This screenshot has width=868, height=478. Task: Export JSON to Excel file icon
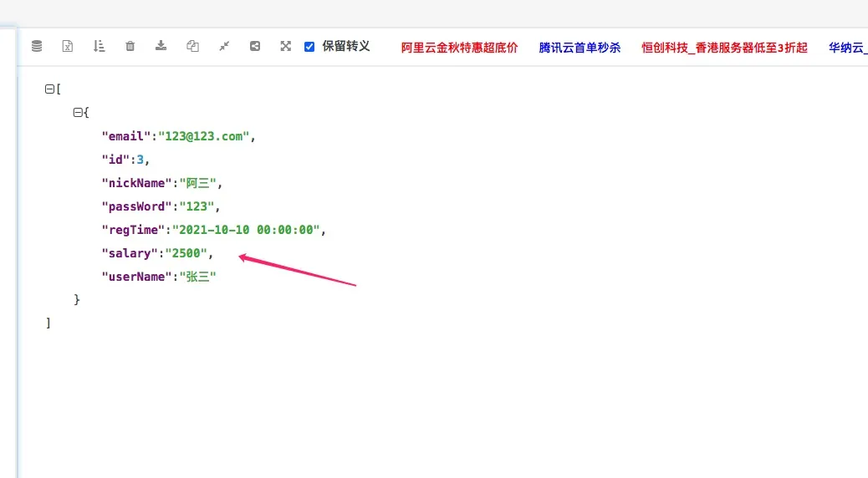[68, 46]
